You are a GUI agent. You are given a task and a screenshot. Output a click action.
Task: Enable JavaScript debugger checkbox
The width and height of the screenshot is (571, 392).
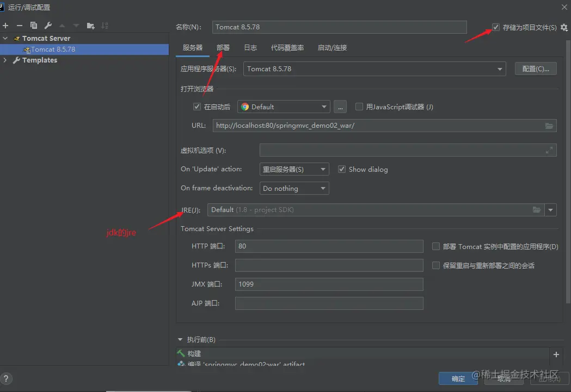coord(359,107)
